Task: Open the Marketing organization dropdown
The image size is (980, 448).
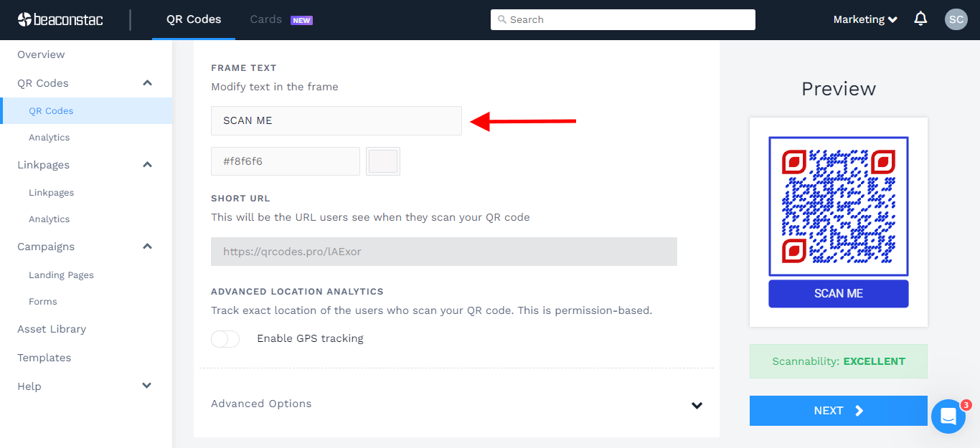Action: (865, 19)
